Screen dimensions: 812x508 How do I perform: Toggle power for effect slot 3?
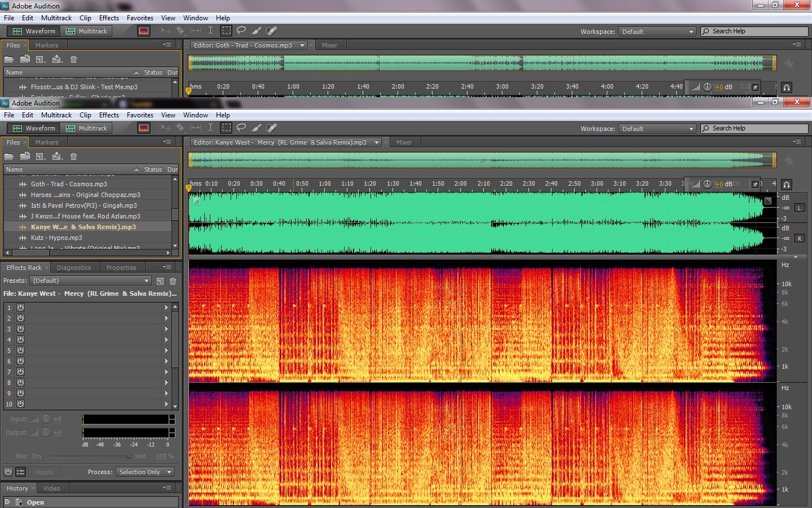20,329
